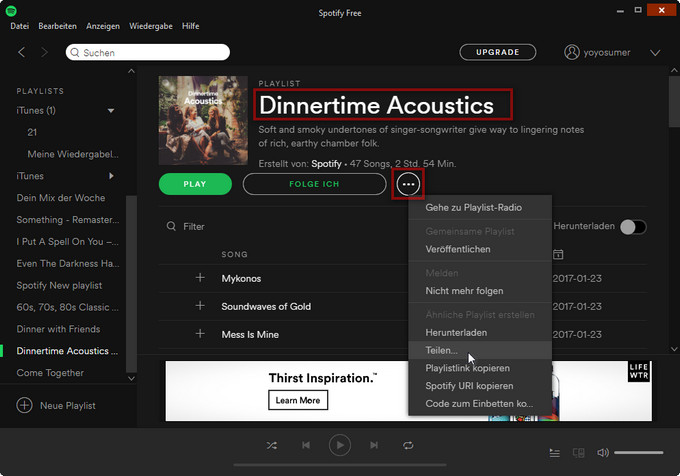
Task: Toggle shuffle playback
Action: (x=272, y=445)
